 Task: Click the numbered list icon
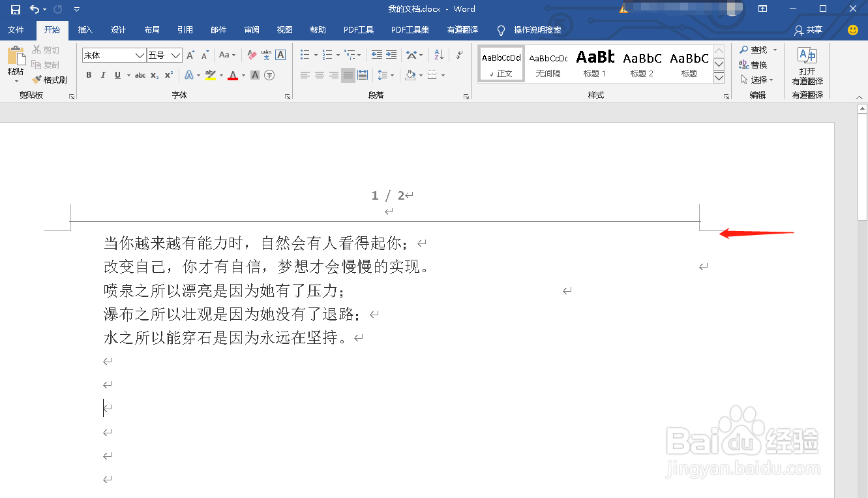[327, 55]
